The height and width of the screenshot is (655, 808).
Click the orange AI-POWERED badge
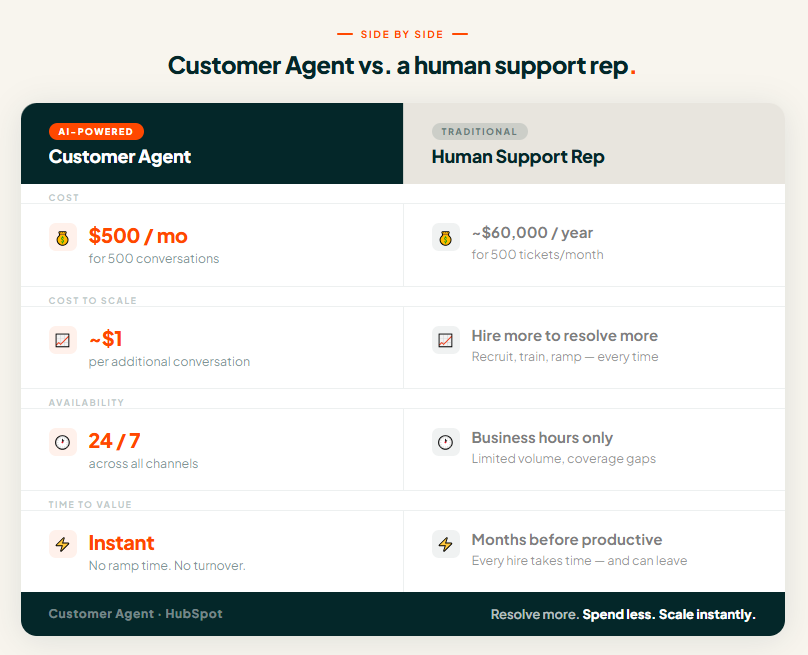click(x=96, y=131)
